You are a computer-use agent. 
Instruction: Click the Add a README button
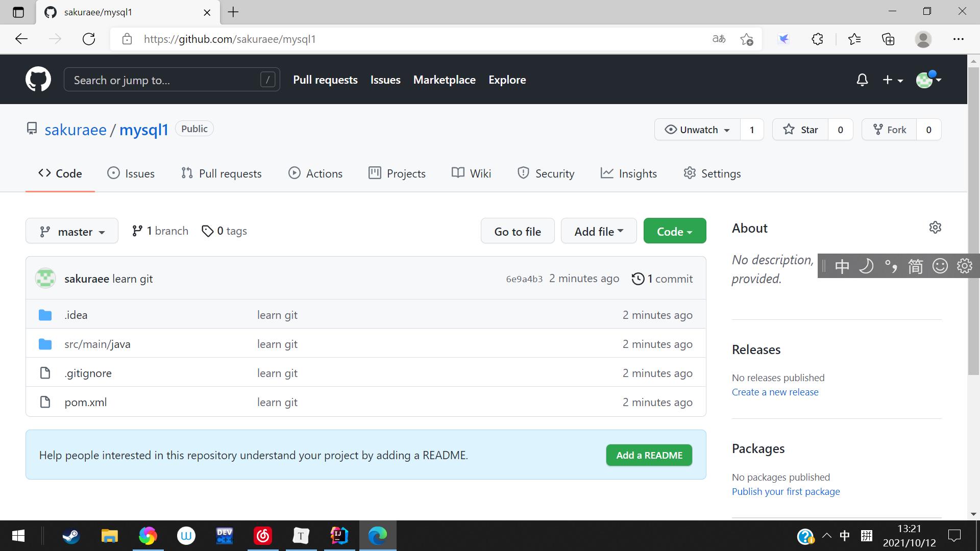[x=649, y=455]
